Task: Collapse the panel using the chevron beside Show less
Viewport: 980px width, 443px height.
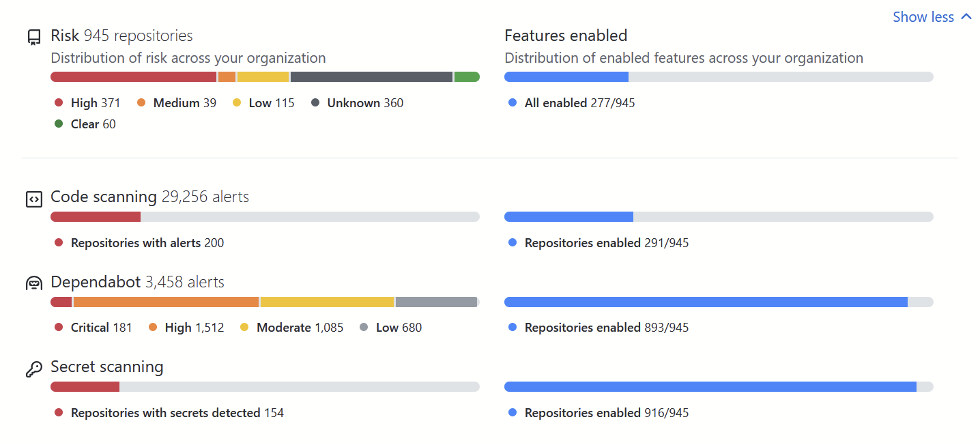Action: click(x=966, y=16)
